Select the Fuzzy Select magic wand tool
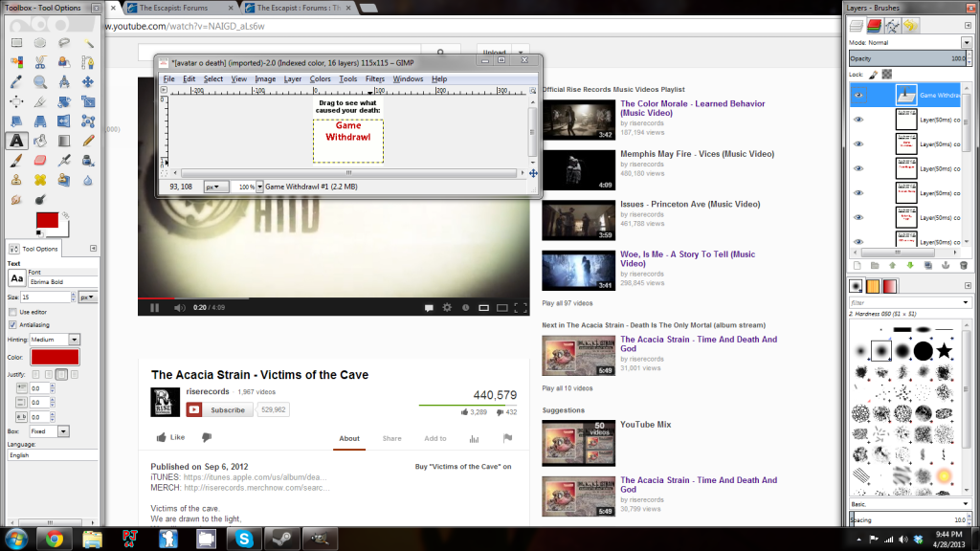 coord(88,43)
